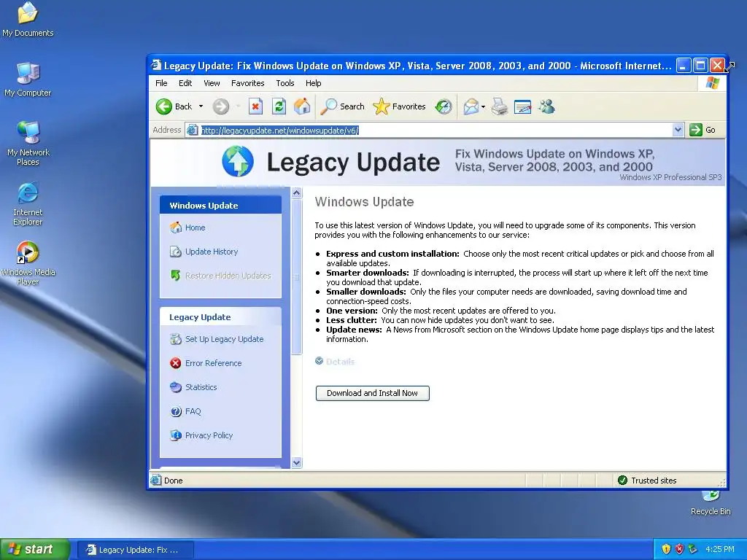Open the Start menu
Image resolution: width=747 pixels, height=560 pixels.
pyautogui.click(x=35, y=550)
